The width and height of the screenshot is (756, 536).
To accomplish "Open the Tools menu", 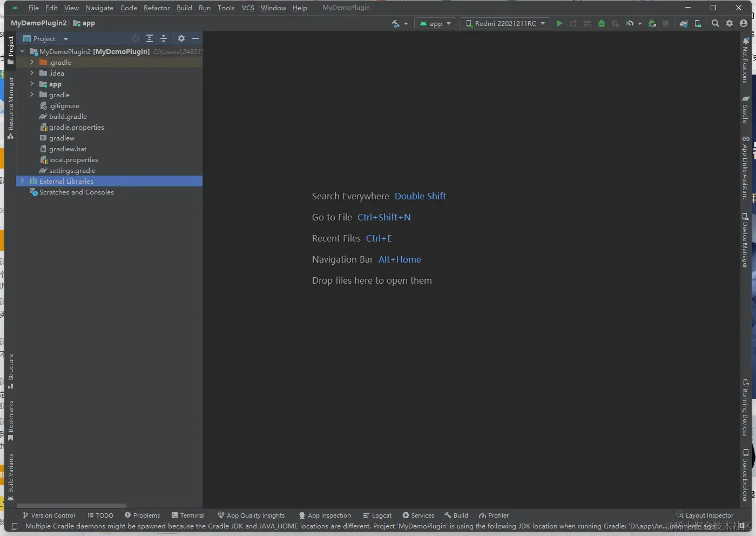I will tap(226, 8).
